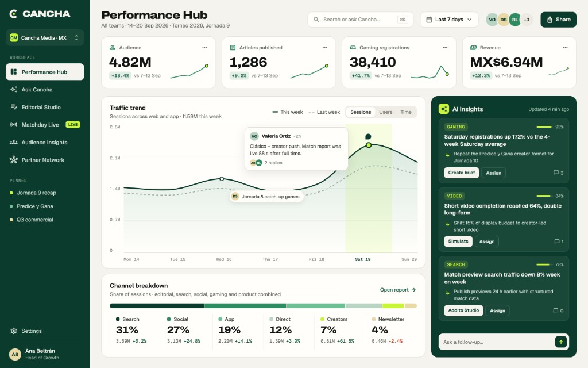
Task: Open Ana Beltrán user profile
Action: point(45,354)
